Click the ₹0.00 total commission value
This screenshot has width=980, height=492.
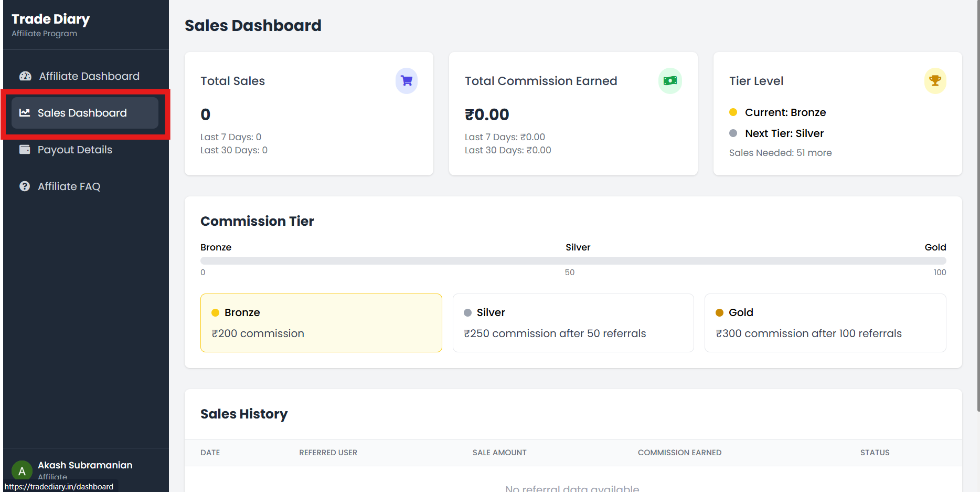click(487, 114)
